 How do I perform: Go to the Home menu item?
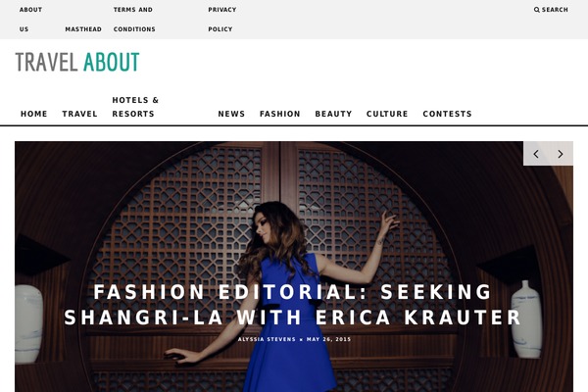coord(33,114)
